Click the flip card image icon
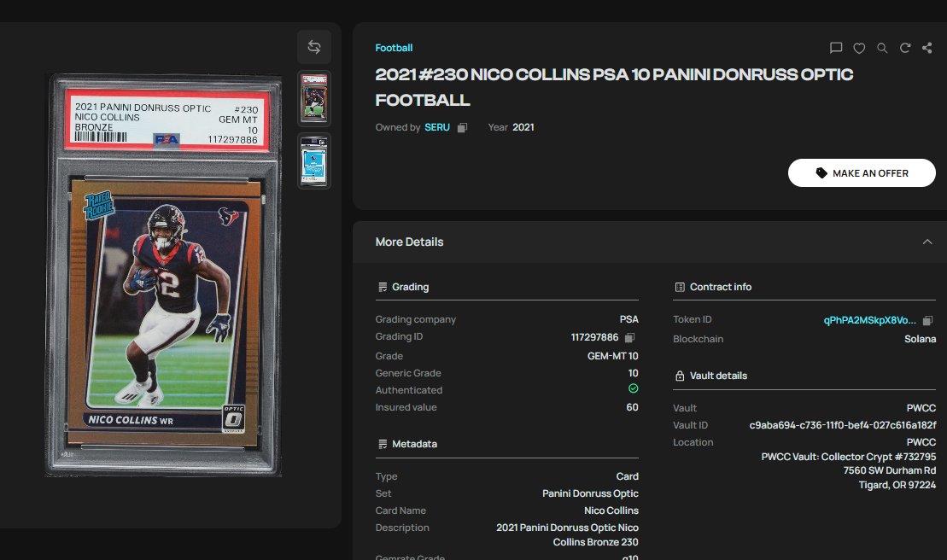The width and height of the screenshot is (947, 560). click(314, 47)
